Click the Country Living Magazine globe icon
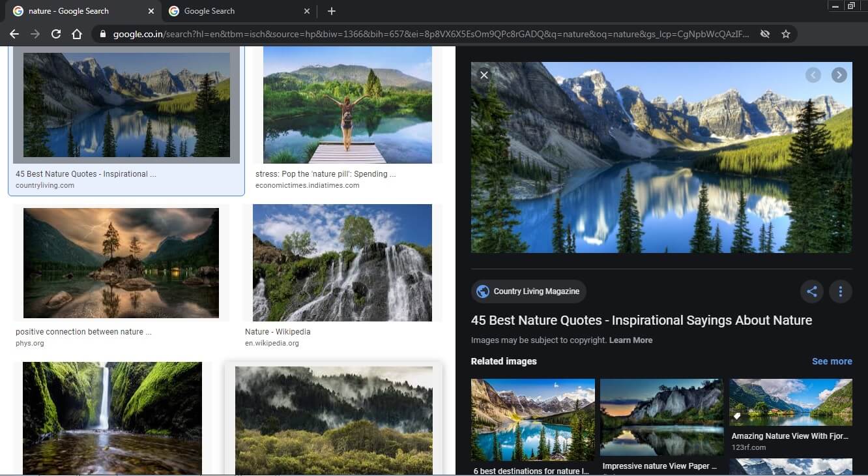This screenshot has height=476, width=868. (483, 291)
